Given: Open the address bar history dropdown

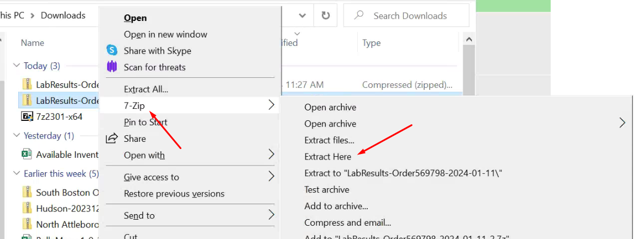Looking at the screenshot, I should point(302,16).
